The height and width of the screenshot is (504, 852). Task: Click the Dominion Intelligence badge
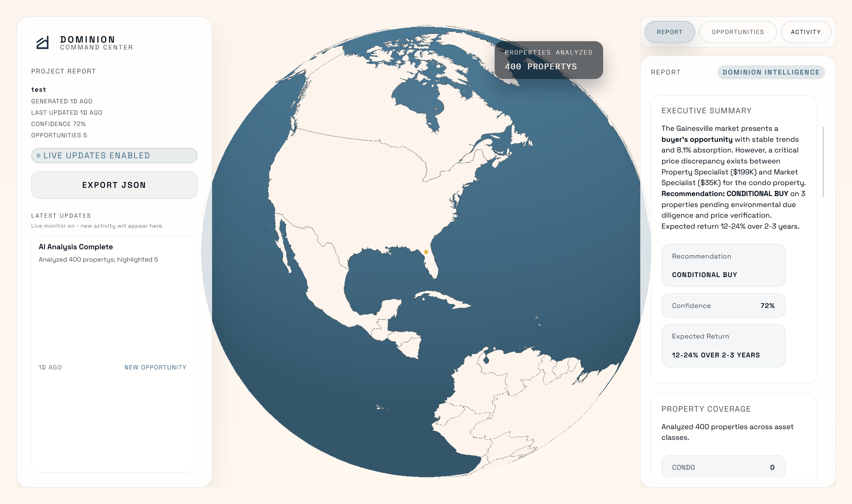click(x=771, y=72)
